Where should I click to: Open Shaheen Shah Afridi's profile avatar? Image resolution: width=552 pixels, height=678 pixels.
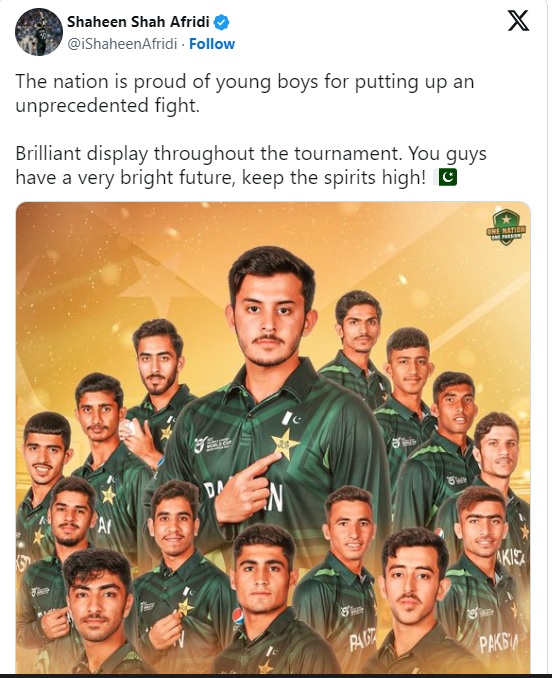[39, 32]
